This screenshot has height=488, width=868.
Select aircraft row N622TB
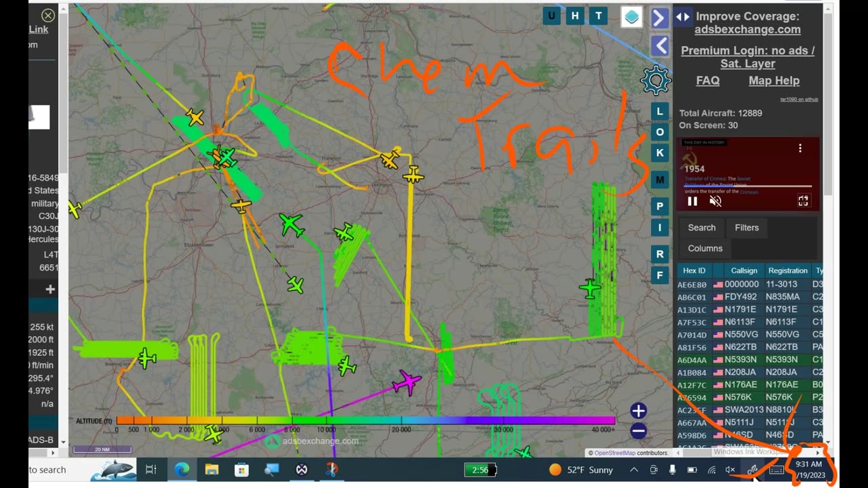pos(749,347)
